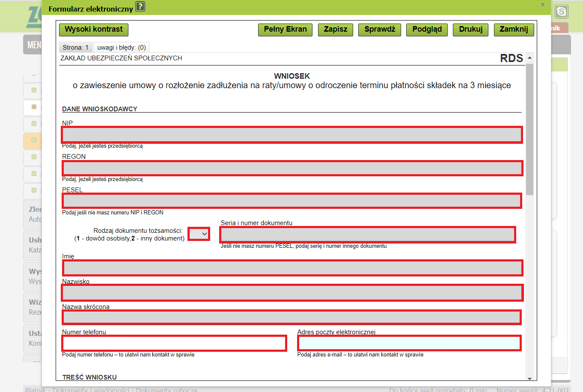Click the DANE WNIOSKODAWCY heading
The image size is (583, 392).
coord(100,109)
